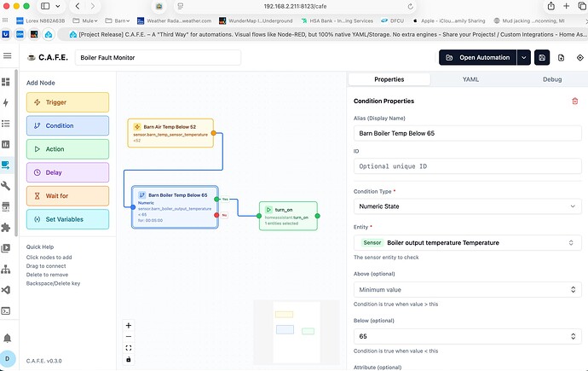Open notifications bell in sidebar
This screenshot has width=588, height=371.
point(7,339)
